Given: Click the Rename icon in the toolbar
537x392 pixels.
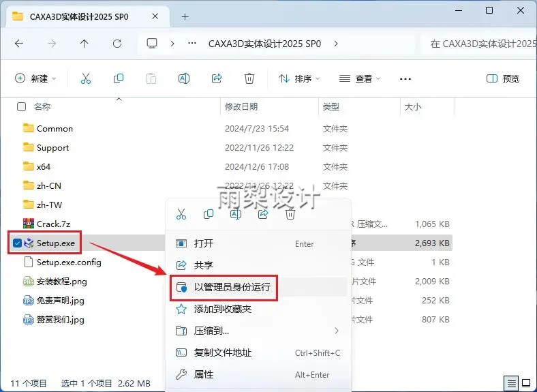Looking at the screenshot, I should [184, 78].
